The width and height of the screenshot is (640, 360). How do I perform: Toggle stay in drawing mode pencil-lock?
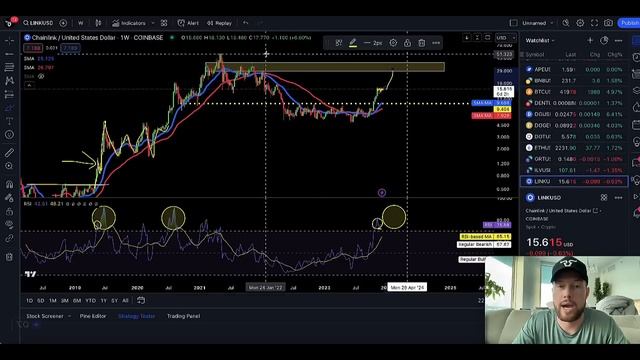coord(9,198)
